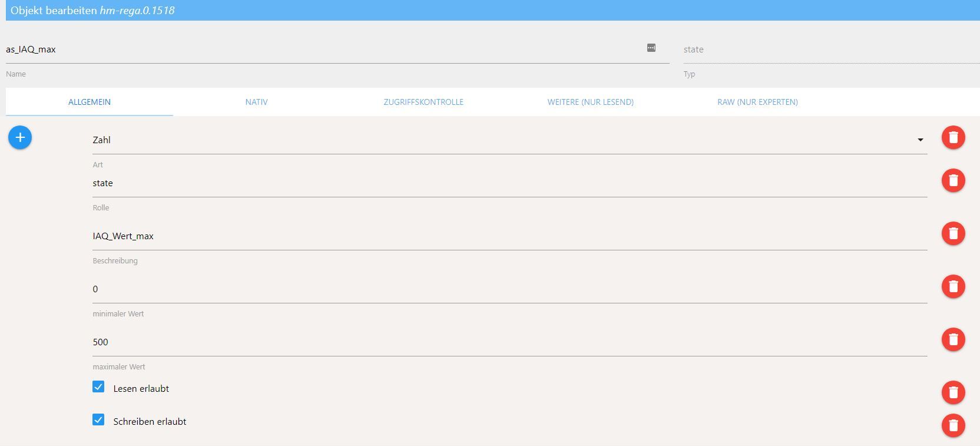The image size is (980, 446).
Task: Click the Lesen erlaubt label text
Action: click(x=141, y=389)
